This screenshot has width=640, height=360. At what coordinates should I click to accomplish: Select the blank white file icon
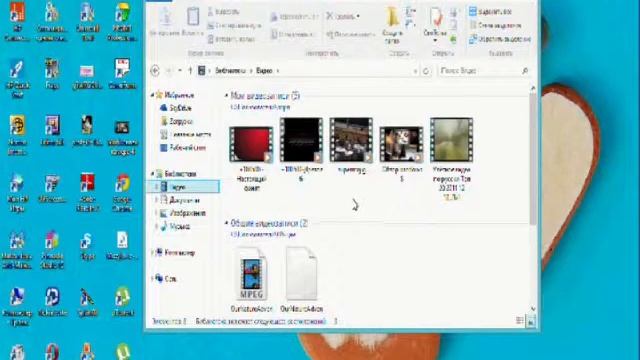coord(301,274)
